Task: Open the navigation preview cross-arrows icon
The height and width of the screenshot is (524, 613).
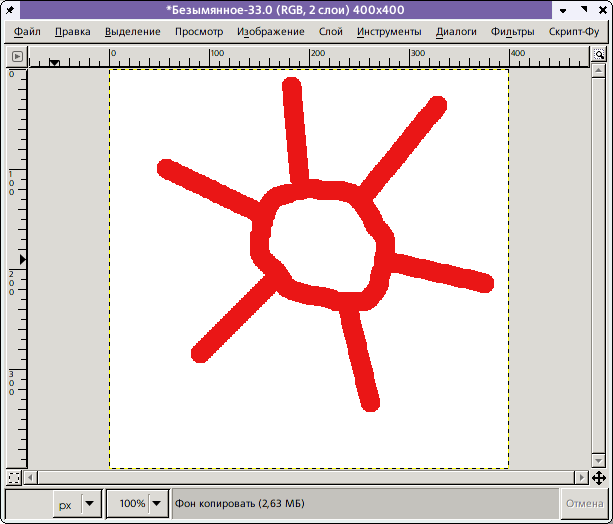Action: (x=599, y=477)
